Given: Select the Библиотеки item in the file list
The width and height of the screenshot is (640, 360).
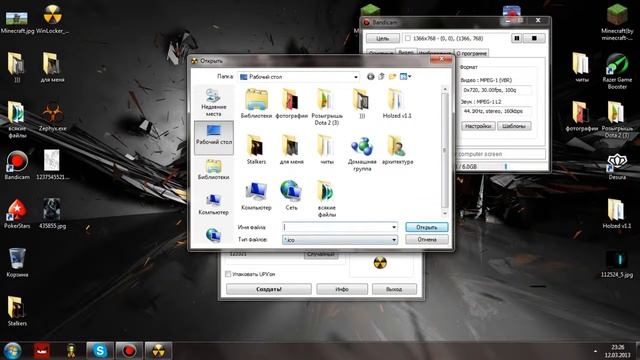Looking at the screenshot, I should (256, 103).
